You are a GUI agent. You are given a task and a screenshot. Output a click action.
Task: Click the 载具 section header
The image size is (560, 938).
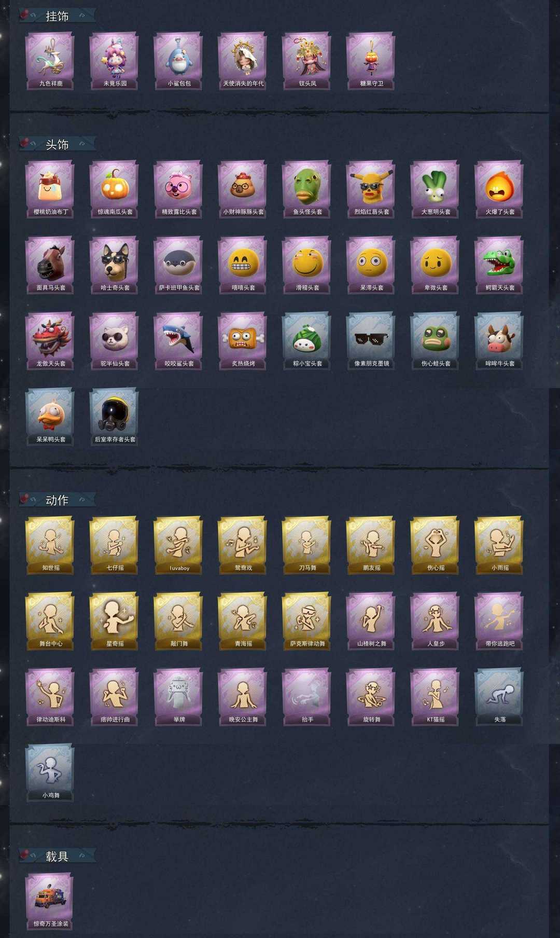[57, 856]
